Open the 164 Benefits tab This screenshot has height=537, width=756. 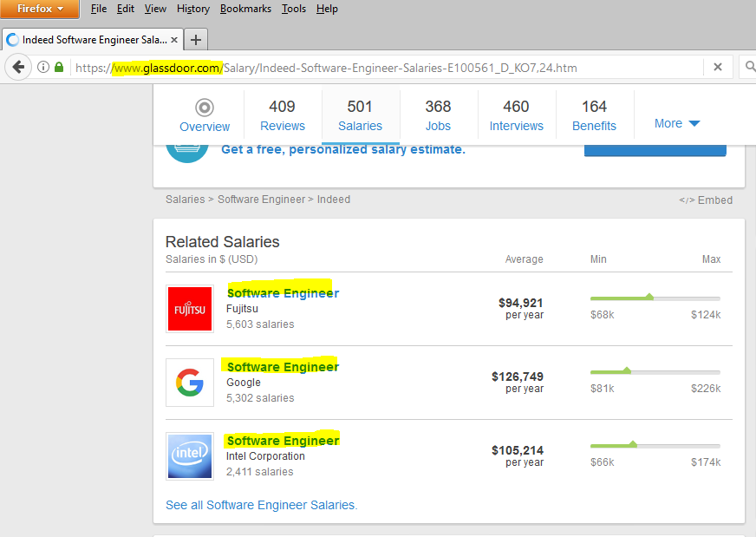[595, 115]
